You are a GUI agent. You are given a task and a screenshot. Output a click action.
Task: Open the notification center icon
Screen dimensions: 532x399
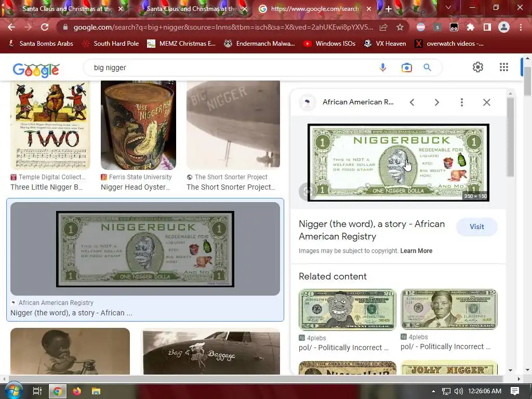tap(515, 391)
